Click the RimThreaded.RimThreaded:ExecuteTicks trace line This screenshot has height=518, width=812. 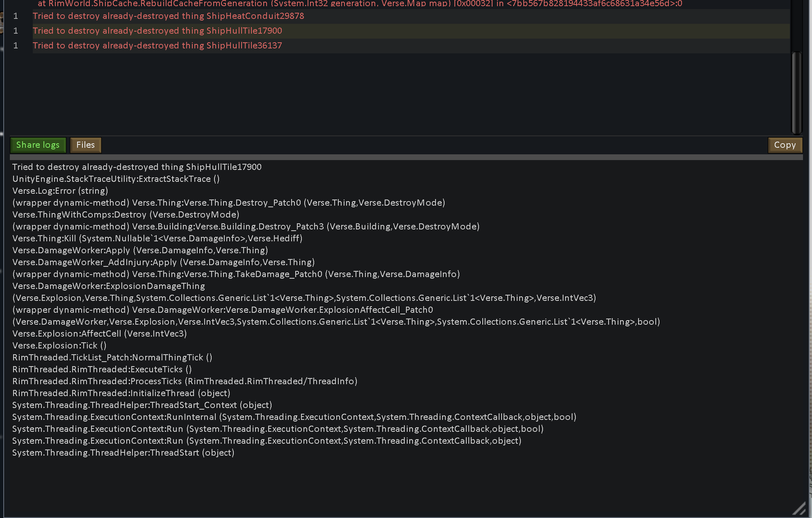click(x=102, y=369)
